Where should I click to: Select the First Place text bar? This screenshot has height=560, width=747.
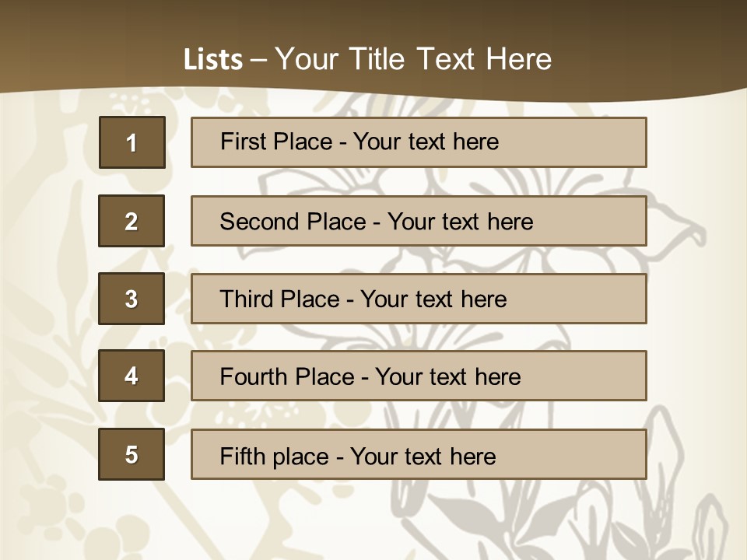click(419, 142)
